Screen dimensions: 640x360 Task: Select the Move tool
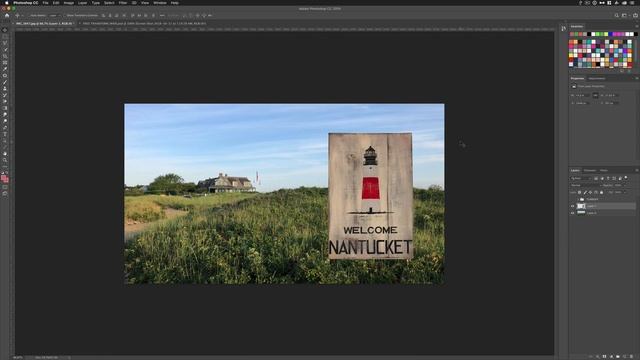click(x=5, y=30)
